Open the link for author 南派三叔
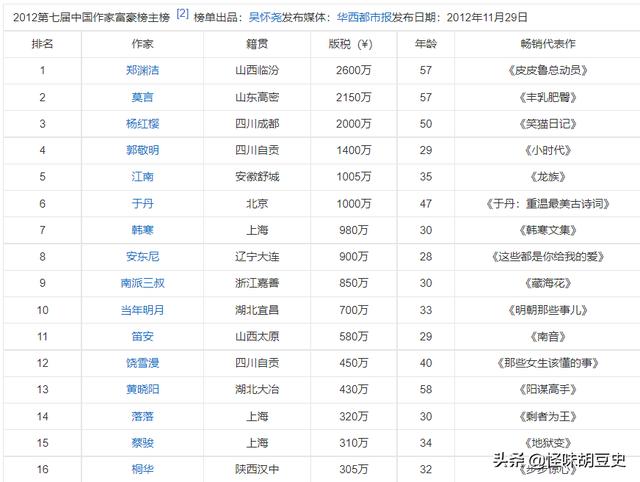Screen dimensions: 640x482 142,283
